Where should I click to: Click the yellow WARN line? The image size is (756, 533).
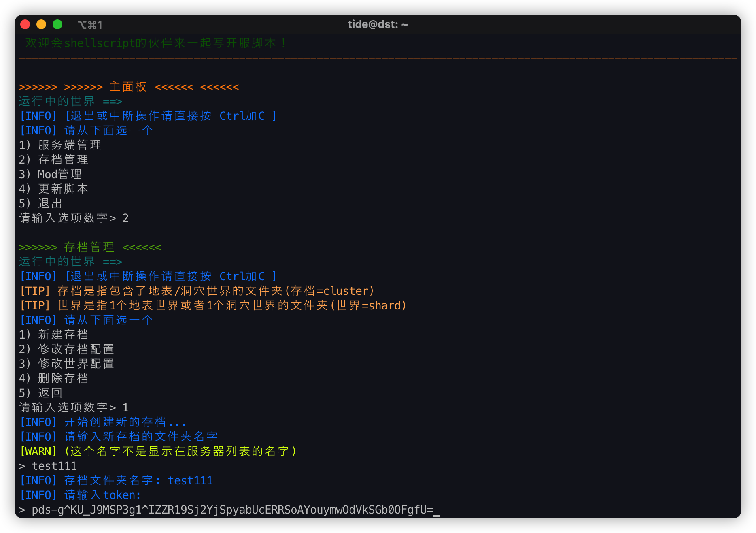pyautogui.click(x=158, y=451)
